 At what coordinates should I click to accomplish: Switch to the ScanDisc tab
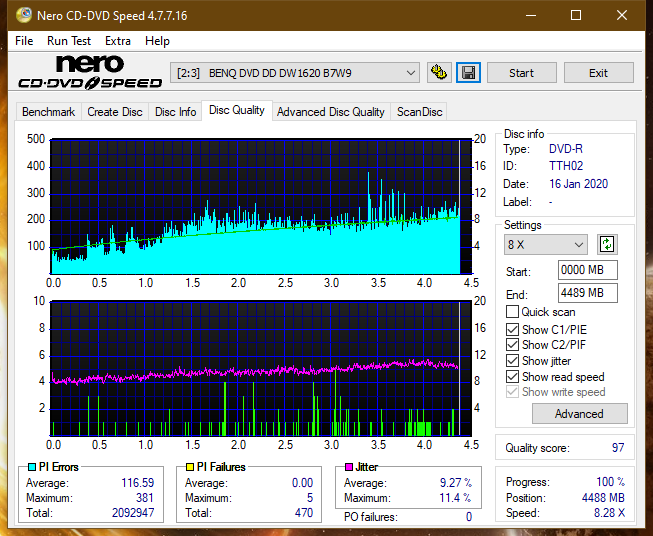click(x=419, y=112)
